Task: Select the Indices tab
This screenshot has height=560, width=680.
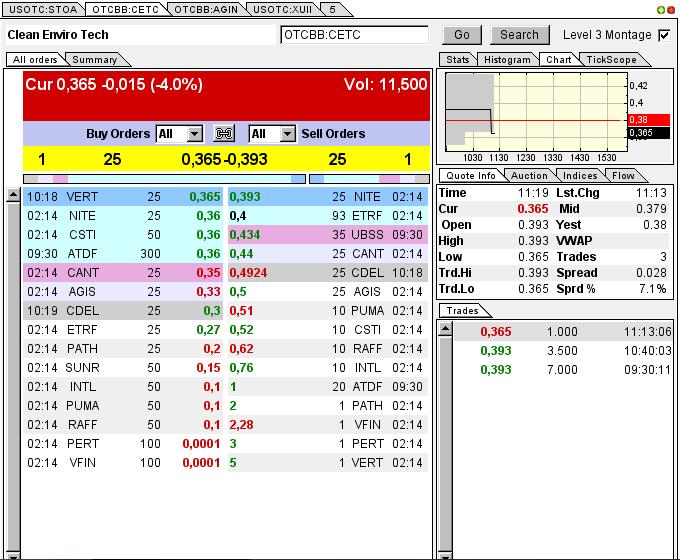Action: [x=580, y=175]
